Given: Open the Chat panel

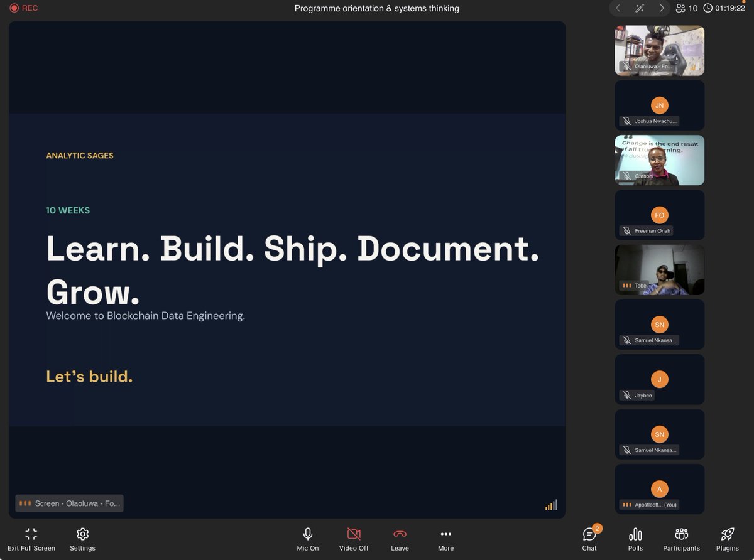Looking at the screenshot, I should [x=589, y=539].
